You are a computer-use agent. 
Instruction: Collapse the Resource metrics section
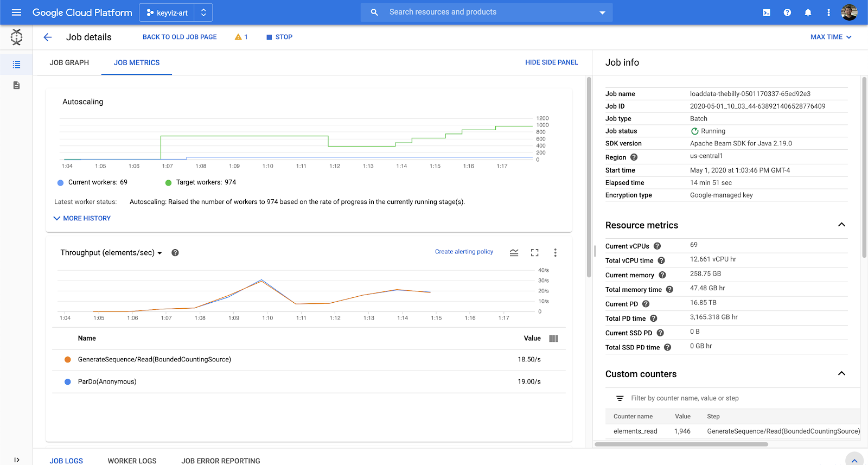[x=841, y=225]
